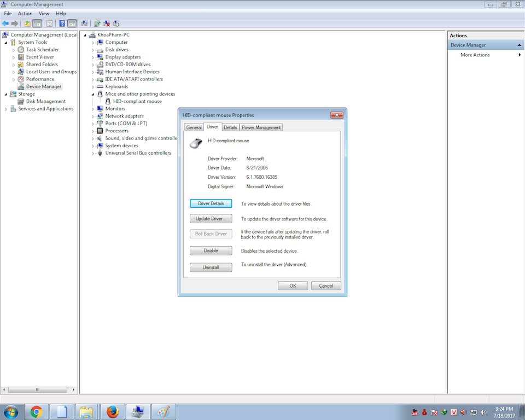The width and height of the screenshot is (525, 420).
Task: Expand Services and Applications node
Action: [x=5, y=109]
